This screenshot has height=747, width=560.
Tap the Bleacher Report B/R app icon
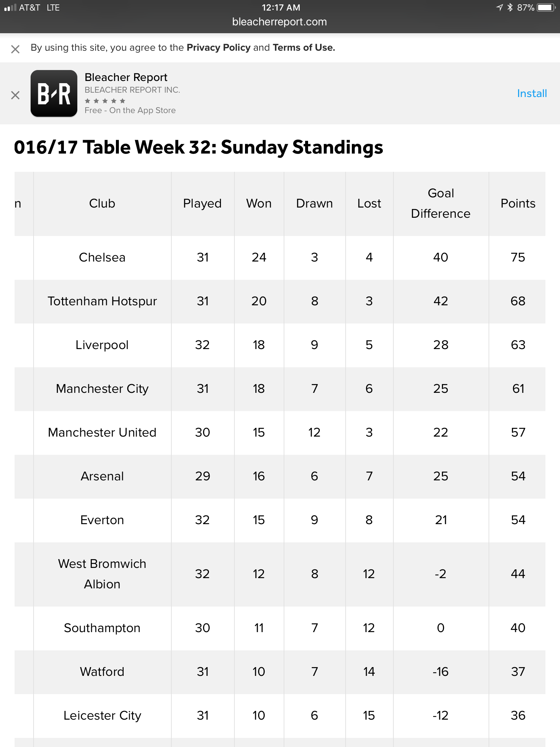pyautogui.click(x=54, y=93)
